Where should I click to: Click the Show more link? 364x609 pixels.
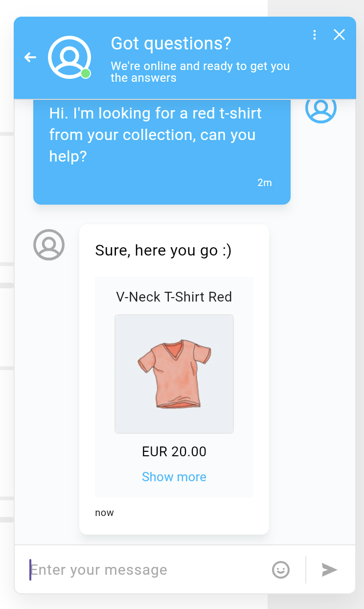(174, 477)
